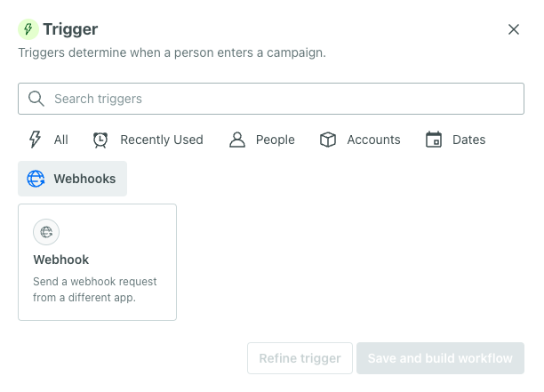Click the person icon for People
Viewport: 544px width, 392px height.
tap(236, 140)
